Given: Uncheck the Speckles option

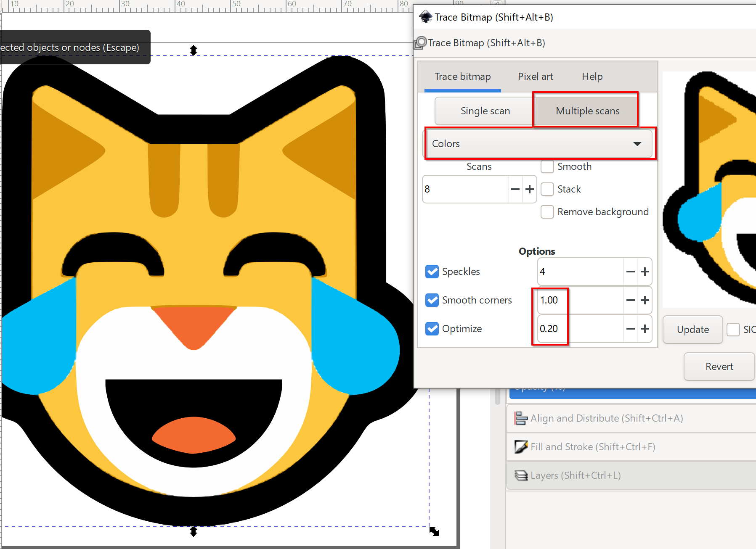Looking at the screenshot, I should click(x=432, y=272).
